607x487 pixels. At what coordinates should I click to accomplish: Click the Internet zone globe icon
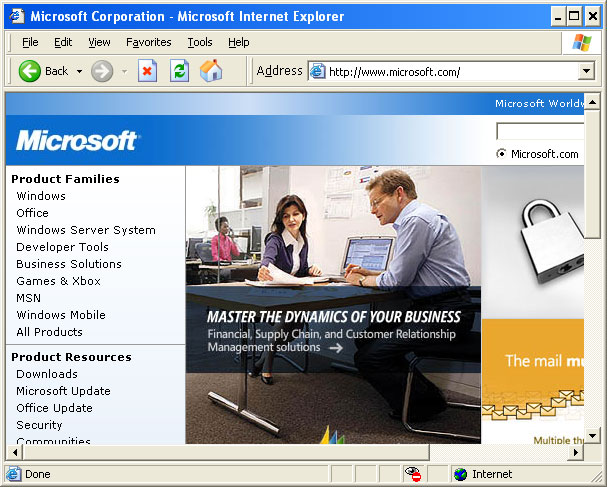[460, 474]
